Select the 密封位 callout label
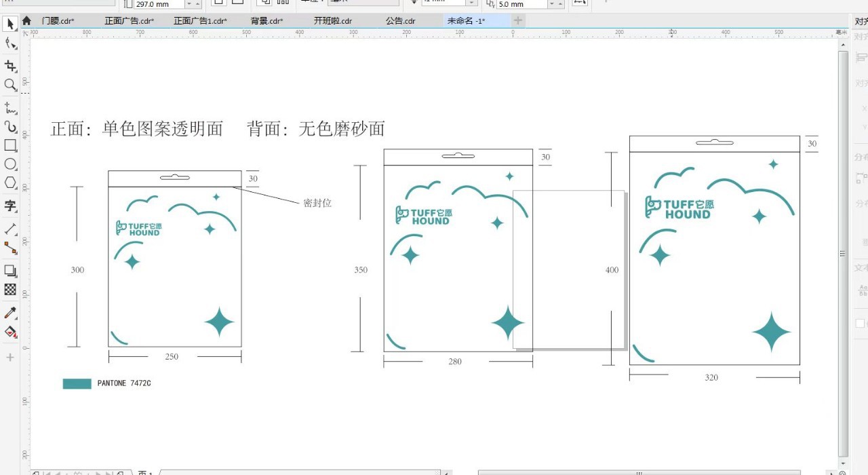Viewport: 868px width, 475px height. pos(317,203)
